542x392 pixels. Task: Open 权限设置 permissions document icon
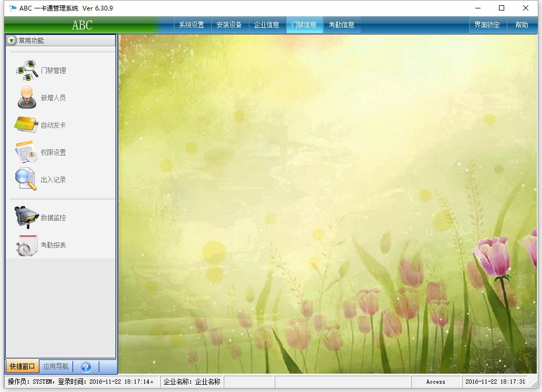coord(26,152)
